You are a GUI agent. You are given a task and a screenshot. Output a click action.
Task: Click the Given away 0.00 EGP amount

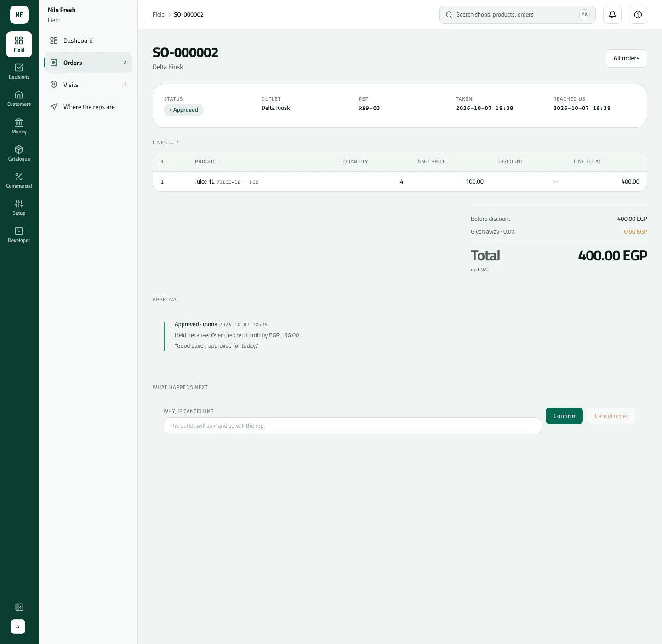tap(635, 232)
